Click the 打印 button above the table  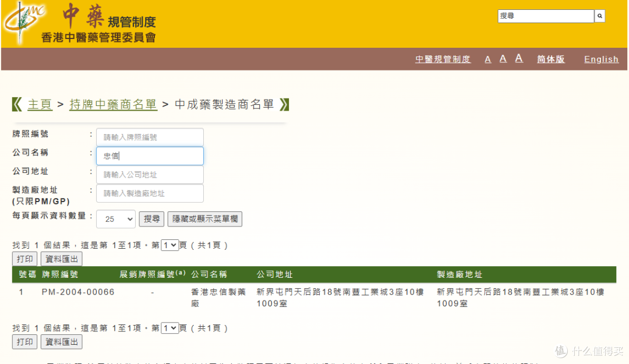click(24, 259)
